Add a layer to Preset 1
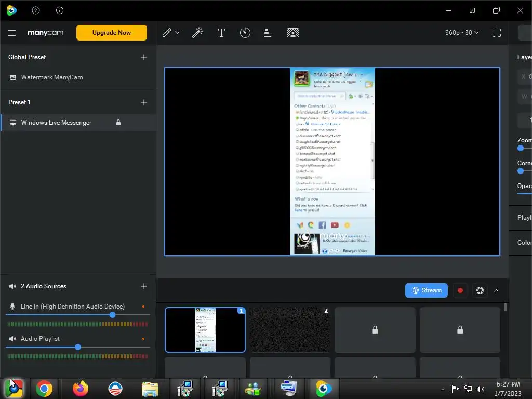Viewport: 532px width, 399px height. 144,102
